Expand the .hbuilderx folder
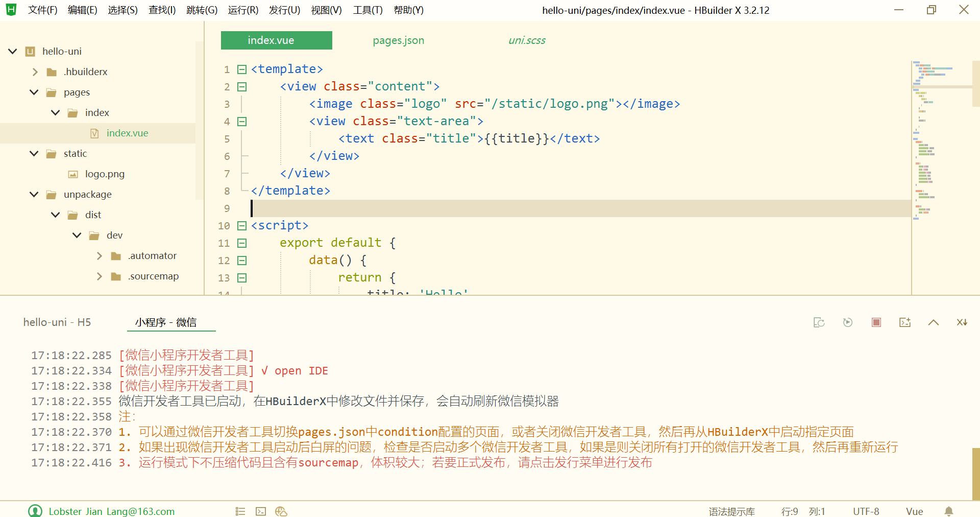The image size is (980, 517). [x=35, y=72]
